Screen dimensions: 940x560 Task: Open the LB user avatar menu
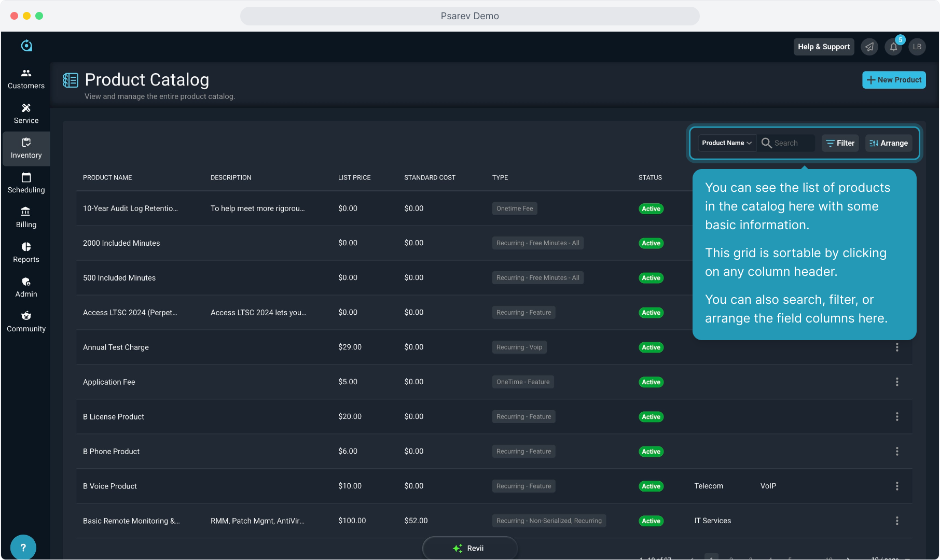(x=917, y=47)
